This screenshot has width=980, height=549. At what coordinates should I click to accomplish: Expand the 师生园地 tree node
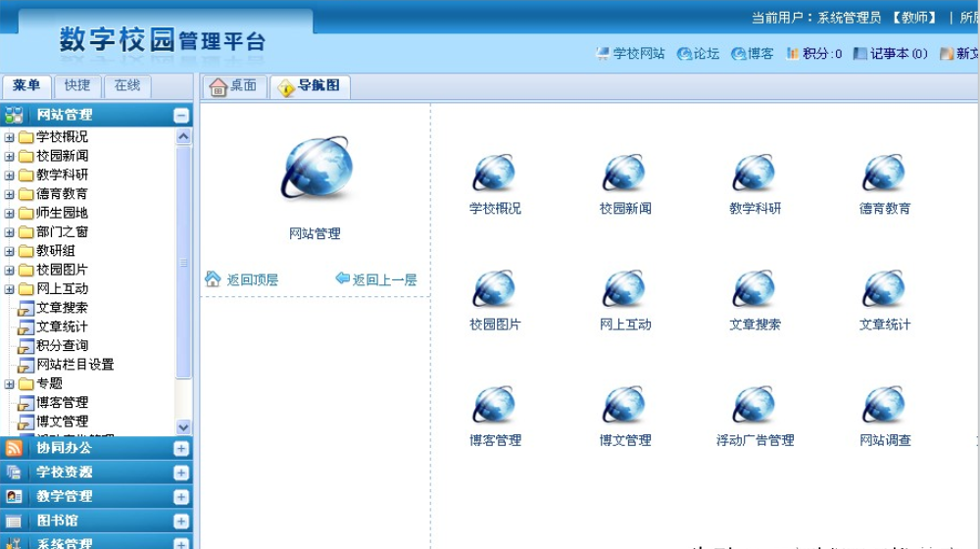(x=10, y=214)
